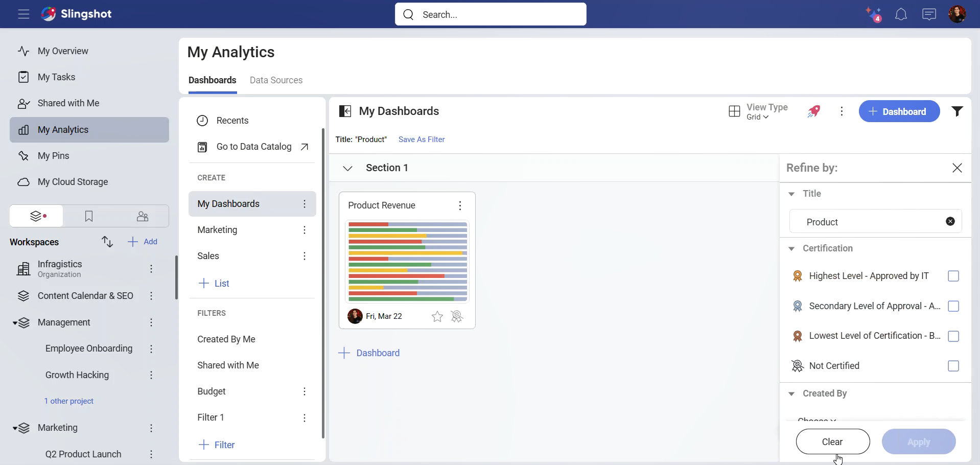Open the AI sparkle assistant icon
The height and width of the screenshot is (465, 980).
point(873,14)
